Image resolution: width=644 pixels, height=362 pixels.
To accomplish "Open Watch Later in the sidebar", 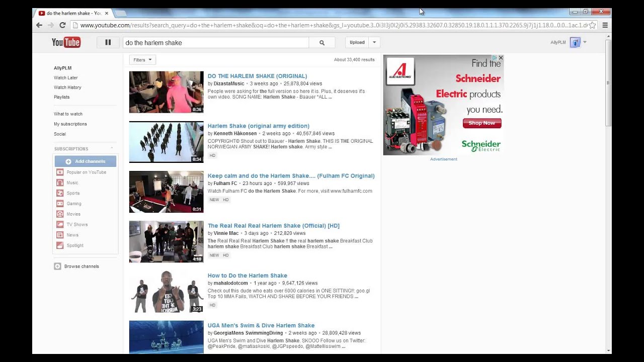I will (x=66, y=78).
